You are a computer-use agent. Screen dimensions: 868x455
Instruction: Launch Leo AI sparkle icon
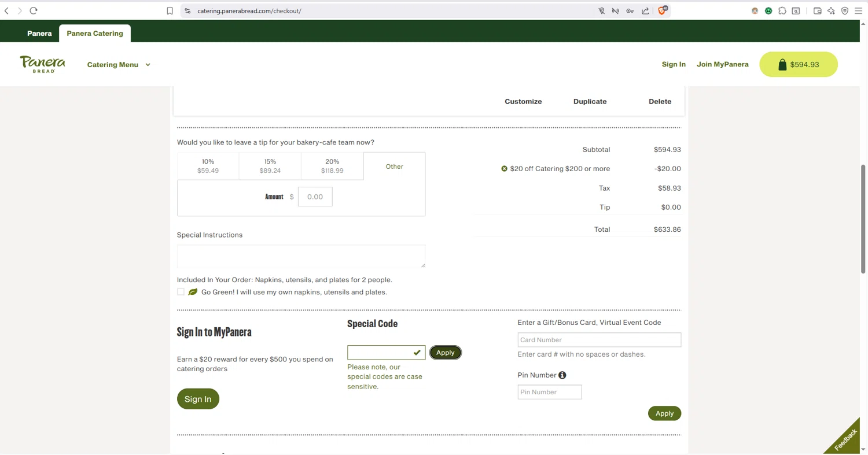(831, 10)
